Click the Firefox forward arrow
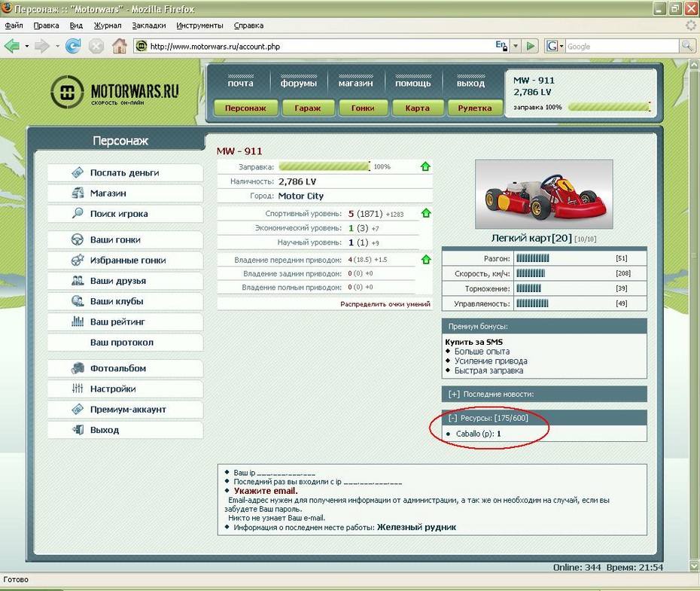The image size is (700, 591). (41, 46)
